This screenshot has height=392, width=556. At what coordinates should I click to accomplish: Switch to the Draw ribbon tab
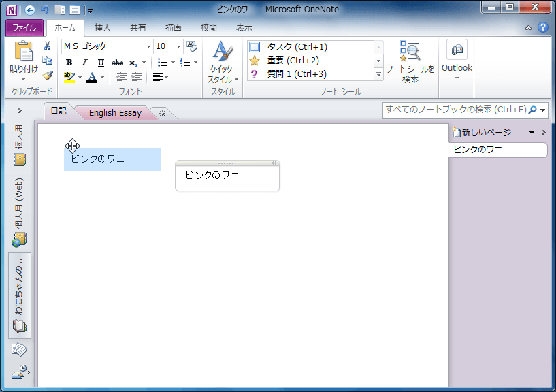174,28
